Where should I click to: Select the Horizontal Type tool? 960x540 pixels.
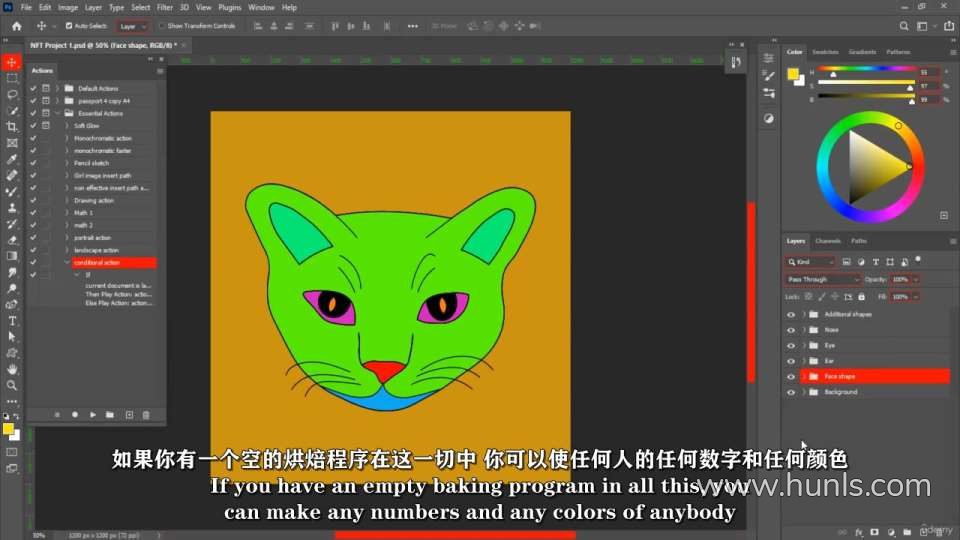(12, 321)
